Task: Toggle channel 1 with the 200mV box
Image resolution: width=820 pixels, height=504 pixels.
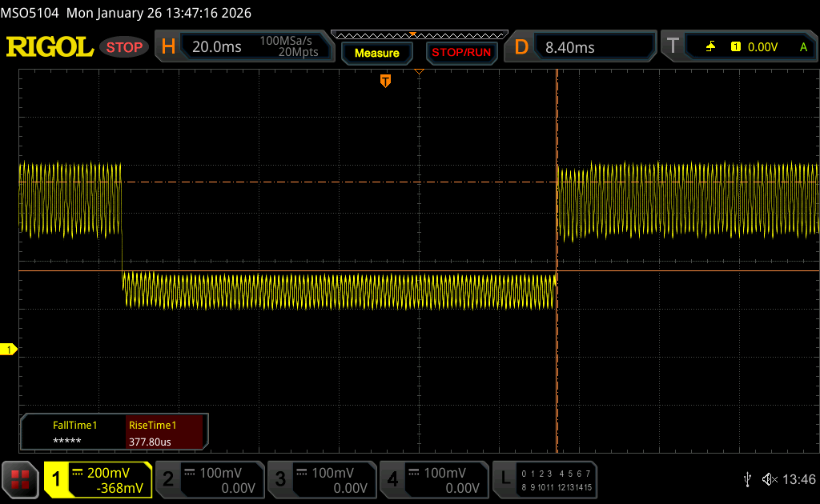Action: (x=98, y=479)
